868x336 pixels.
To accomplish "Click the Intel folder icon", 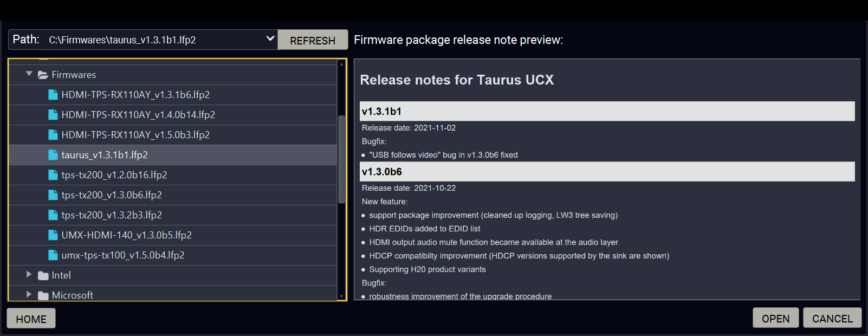I will pyautogui.click(x=43, y=276).
